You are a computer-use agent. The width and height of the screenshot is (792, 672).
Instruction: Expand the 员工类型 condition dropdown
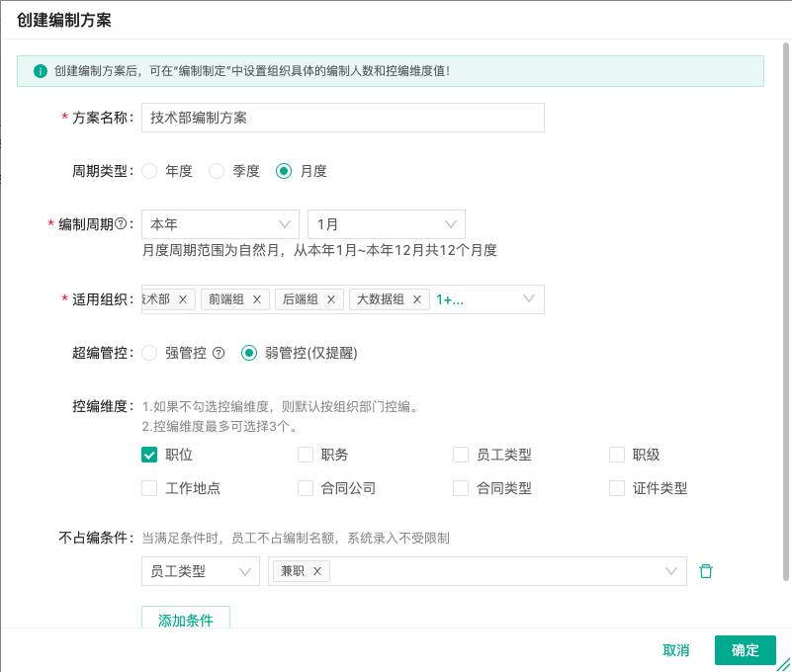pyautogui.click(x=201, y=571)
